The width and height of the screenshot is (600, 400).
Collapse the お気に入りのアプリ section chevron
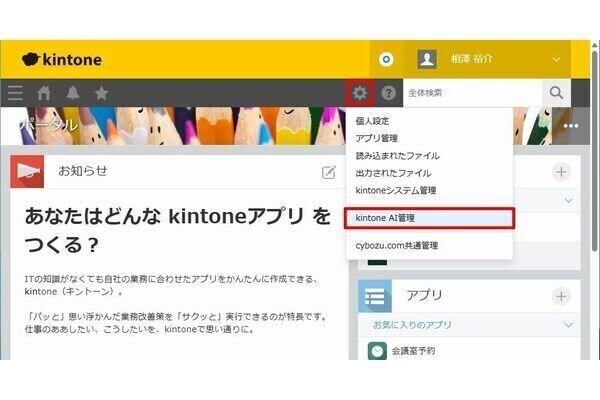click(x=568, y=325)
